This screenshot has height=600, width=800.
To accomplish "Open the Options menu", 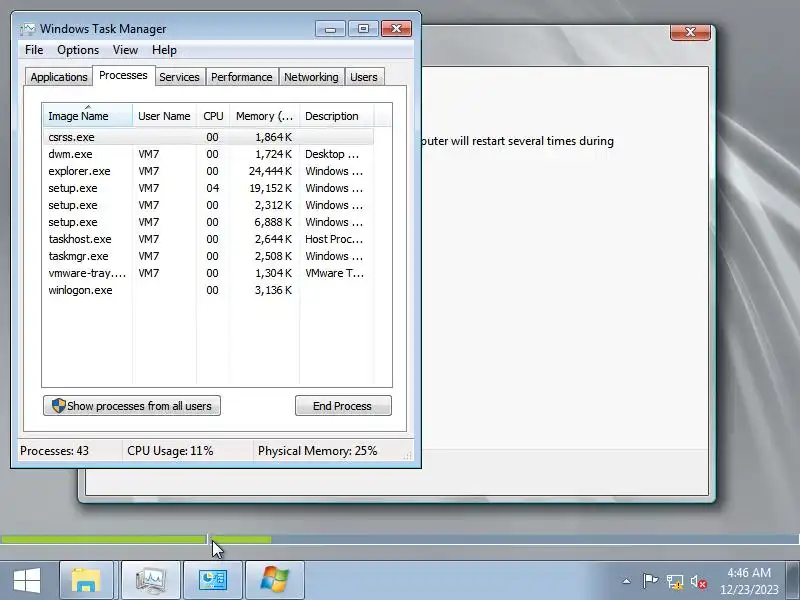I will point(78,50).
